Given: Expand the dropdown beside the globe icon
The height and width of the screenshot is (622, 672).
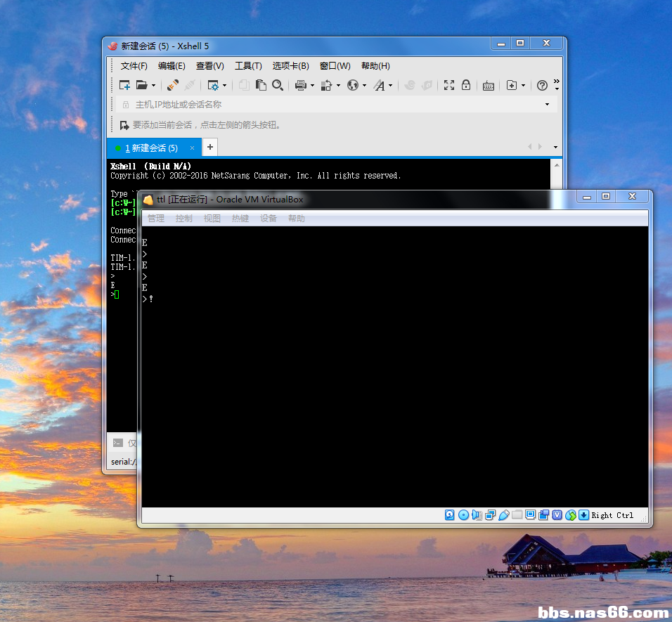Looking at the screenshot, I should pos(365,86).
